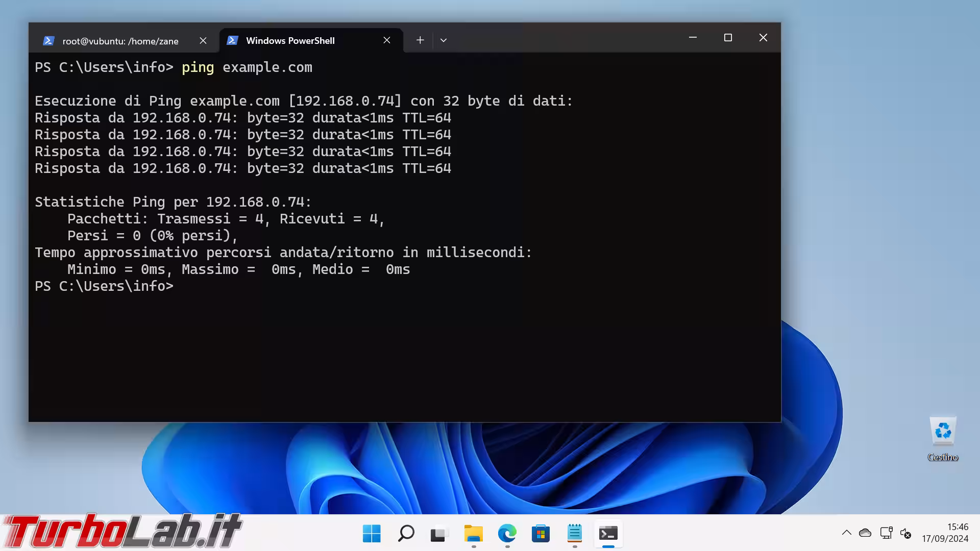The height and width of the screenshot is (551, 980).
Task: Open the OneDrive cloud tray icon
Action: point(865,533)
